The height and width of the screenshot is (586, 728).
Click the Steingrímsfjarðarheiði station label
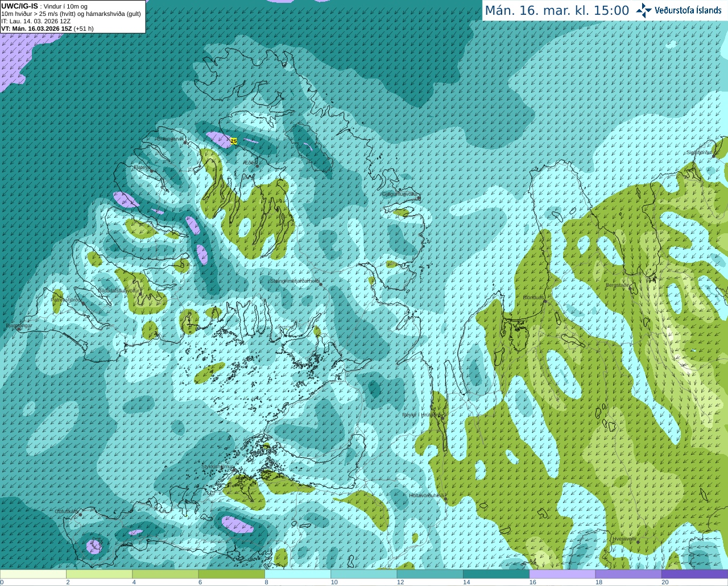[x=295, y=281]
